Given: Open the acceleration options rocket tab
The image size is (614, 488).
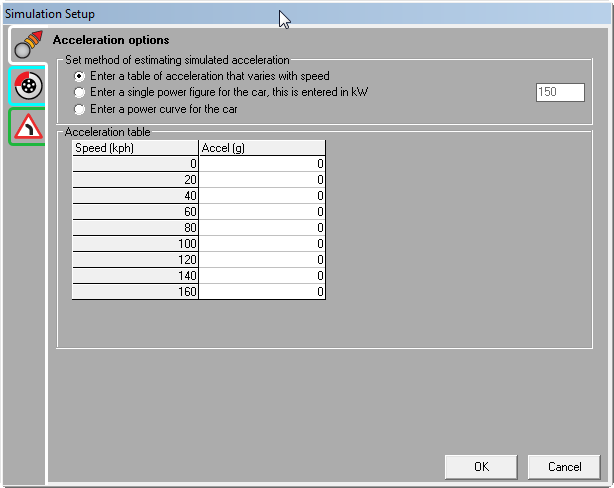Looking at the screenshot, I should (x=28, y=45).
